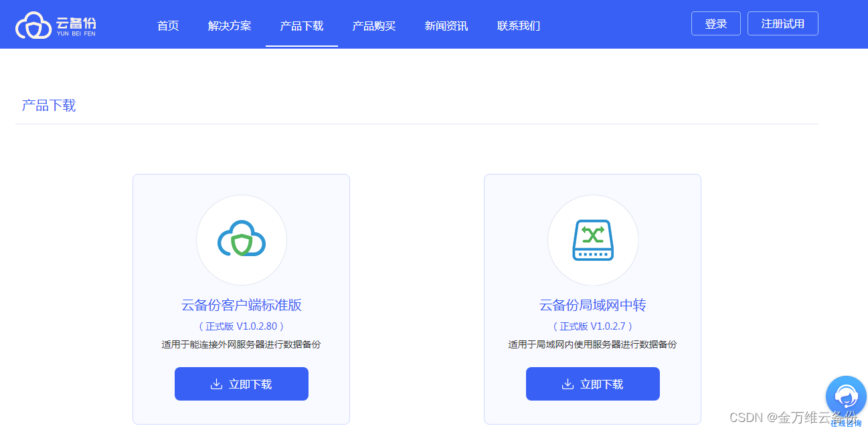Click the 产品下载 page heading
The image size is (868, 430).
click(49, 106)
